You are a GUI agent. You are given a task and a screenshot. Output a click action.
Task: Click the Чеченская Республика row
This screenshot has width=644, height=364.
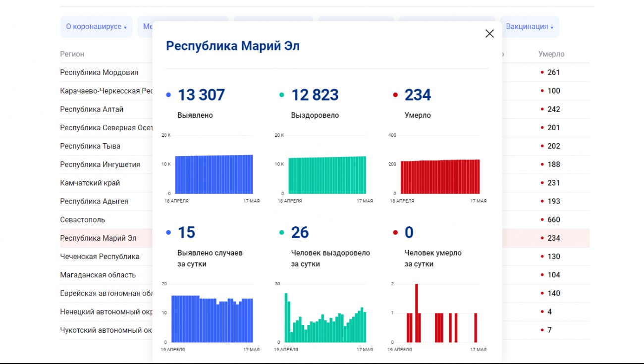100,257
